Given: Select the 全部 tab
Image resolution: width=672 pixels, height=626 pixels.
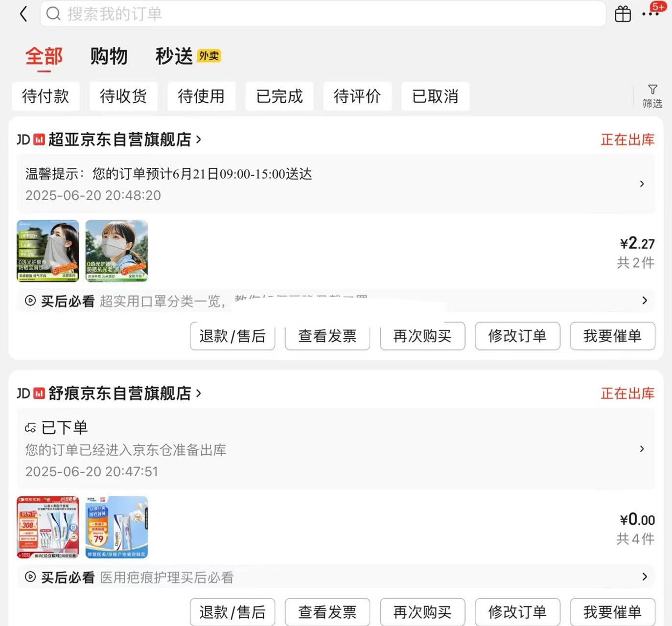Looking at the screenshot, I should [44, 56].
